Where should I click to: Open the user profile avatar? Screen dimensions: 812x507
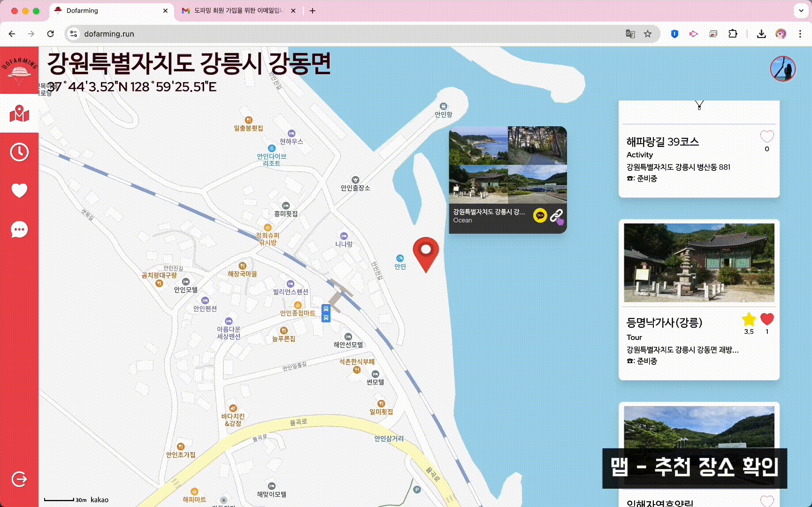click(x=783, y=69)
